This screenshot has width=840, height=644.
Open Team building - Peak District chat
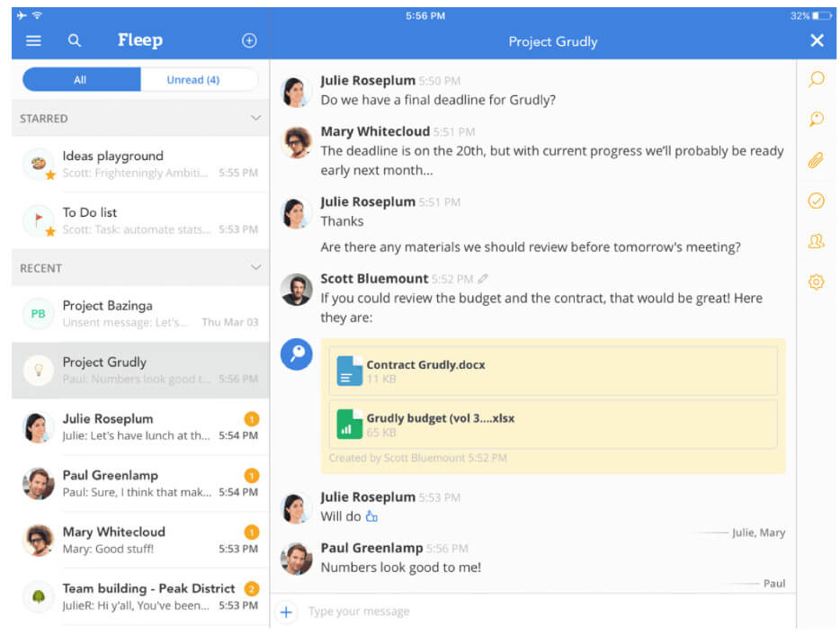pos(140,597)
